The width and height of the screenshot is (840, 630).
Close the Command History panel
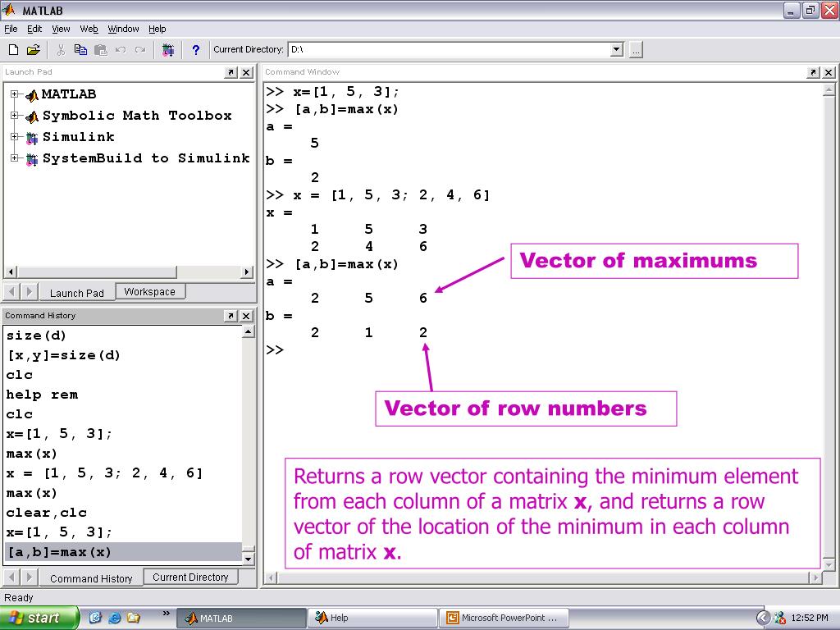[246, 316]
